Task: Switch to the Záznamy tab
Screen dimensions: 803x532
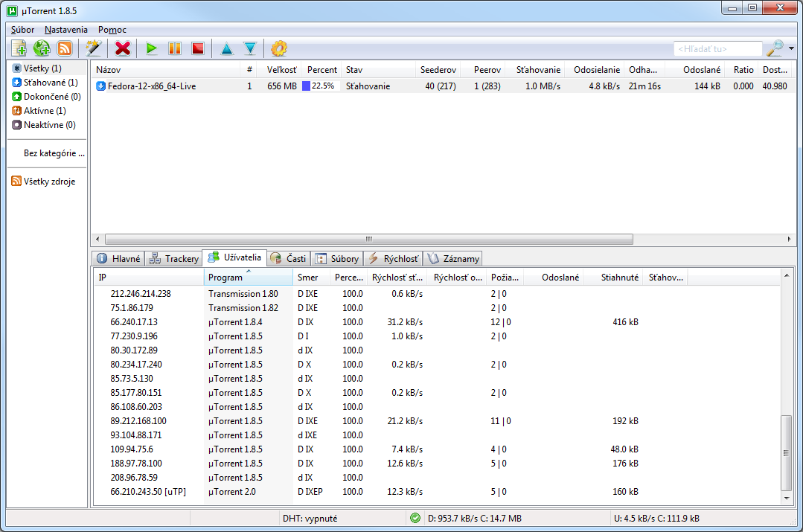Action: (x=452, y=259)
